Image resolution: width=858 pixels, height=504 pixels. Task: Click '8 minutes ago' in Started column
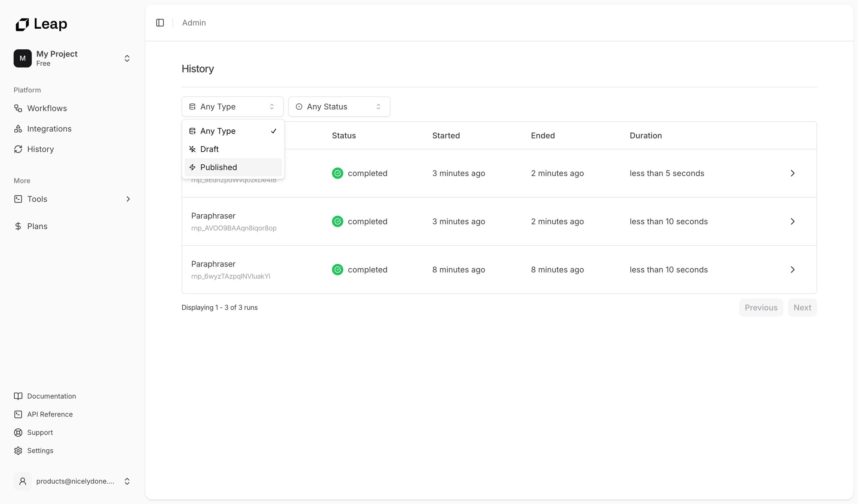click(x=459, y=270)
